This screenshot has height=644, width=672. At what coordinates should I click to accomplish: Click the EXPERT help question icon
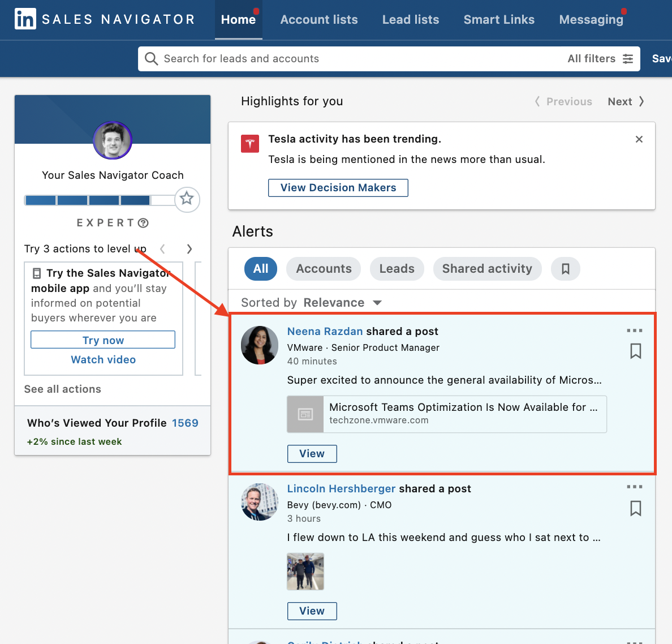click(x=144, y=223)
